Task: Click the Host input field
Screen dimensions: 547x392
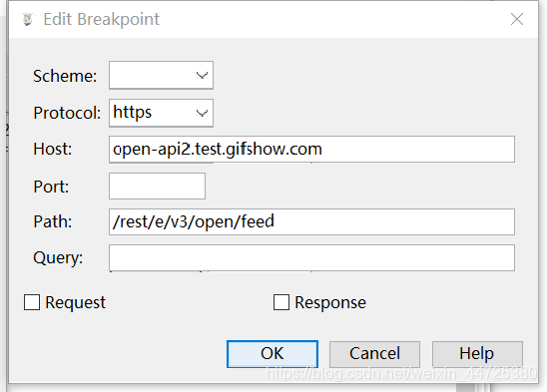Action: [x=311, y=150]
